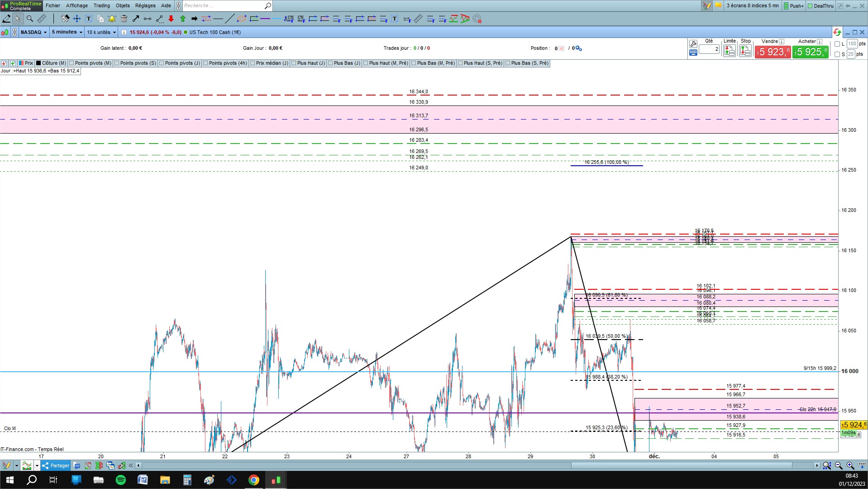This screenshot has height=489, width=868.
Task: Choose the light blue horizontal line tool
Action: (277, 19)
